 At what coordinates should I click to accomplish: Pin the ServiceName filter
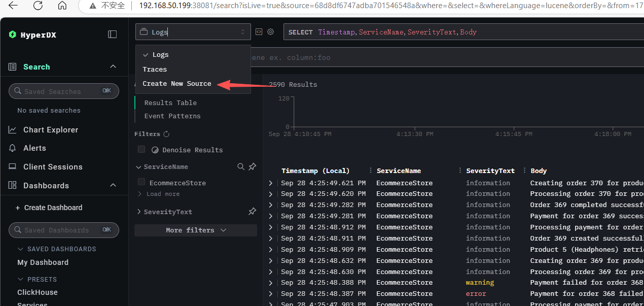click(252, 166)
